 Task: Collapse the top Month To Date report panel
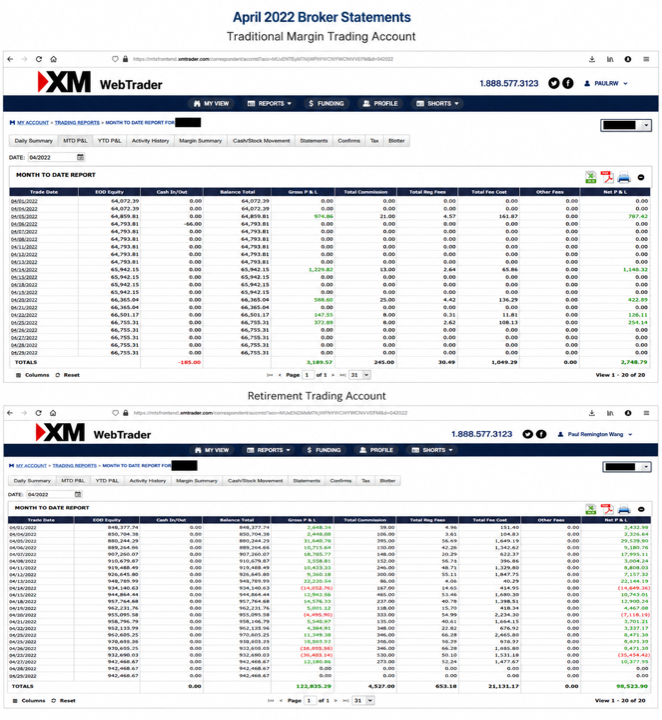[641, 177]
